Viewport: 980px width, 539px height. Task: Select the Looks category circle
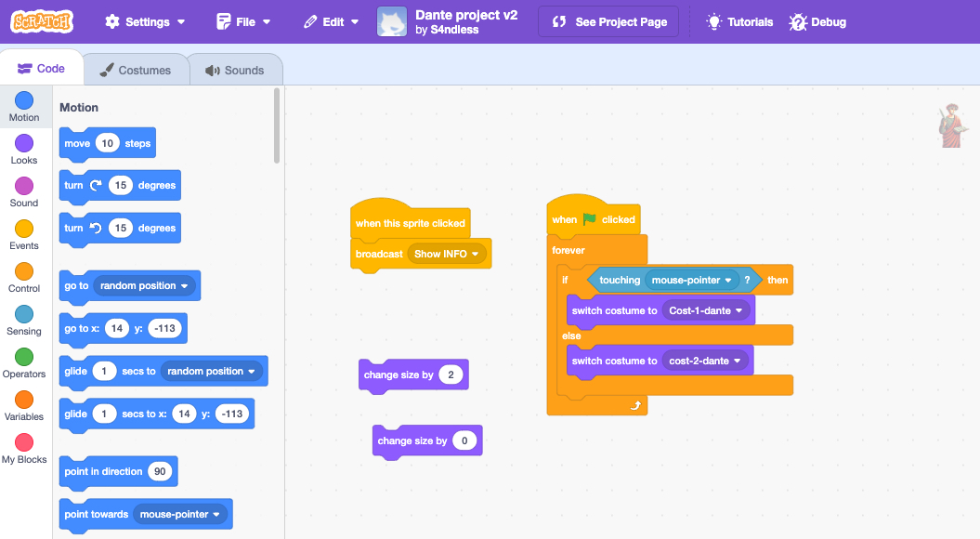pyautogui.click(x=24, y=143)
